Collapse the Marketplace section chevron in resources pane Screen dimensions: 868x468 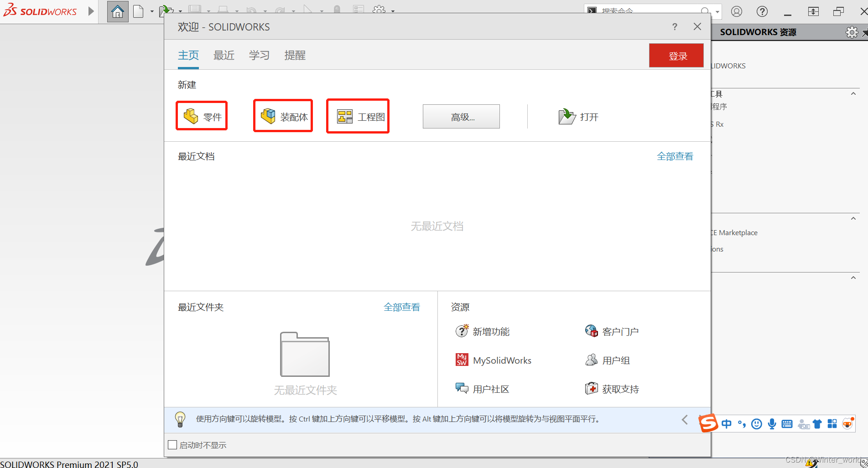(853, 219)
